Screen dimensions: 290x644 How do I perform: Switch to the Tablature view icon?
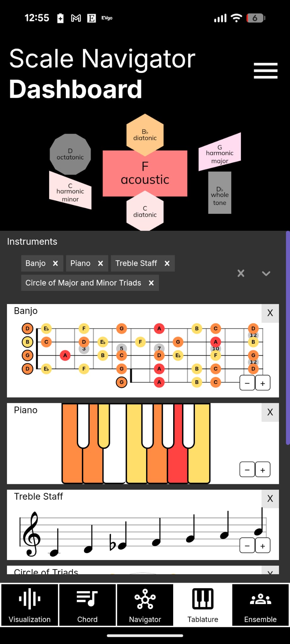tap(203, 604)
